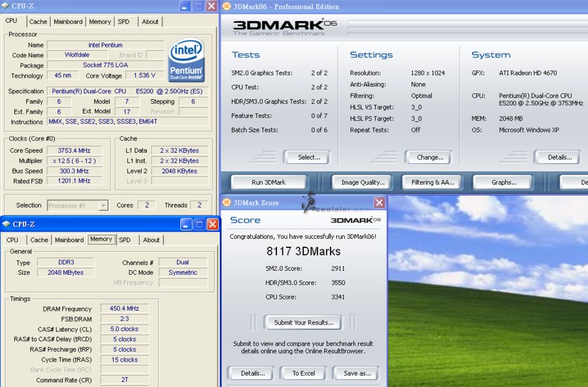This screenshot has width=588, height=387.
Task: Open the About tab in the upper CPU-Z window
Action: (150, 22)
